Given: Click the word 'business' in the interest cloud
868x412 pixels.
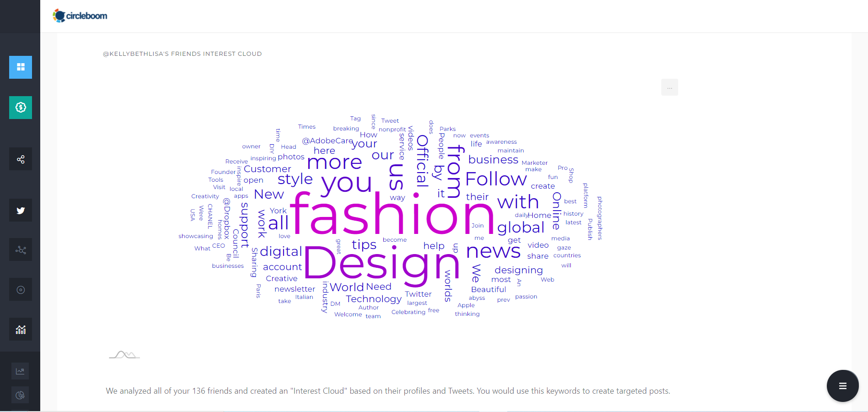Looking at the screenshot, I should click(x=493, y=159).
